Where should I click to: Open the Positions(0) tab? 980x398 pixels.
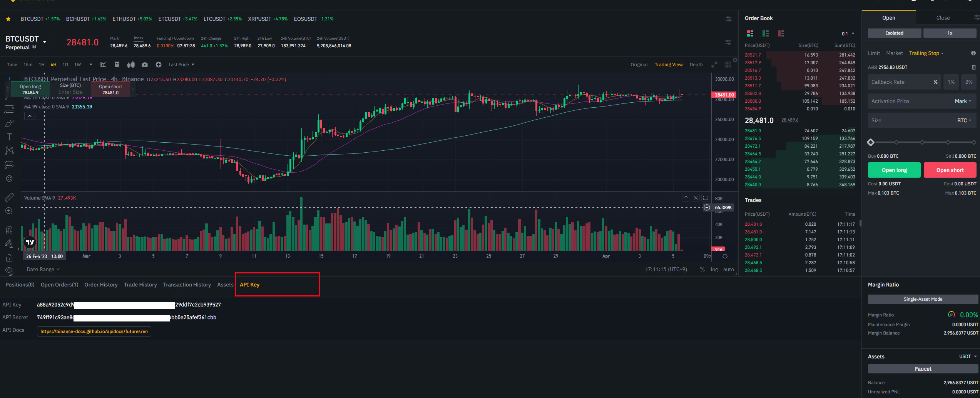(20, 285)
